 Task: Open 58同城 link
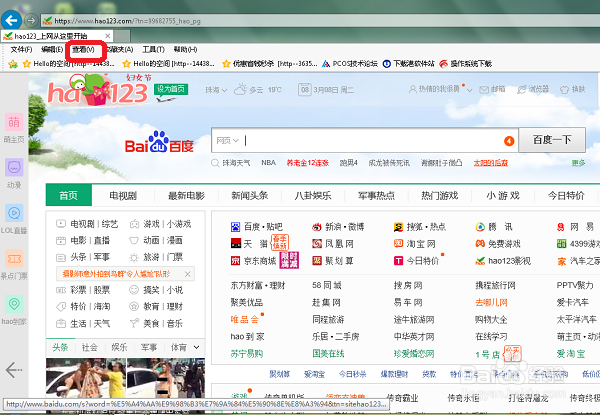(x=327, y=285)
